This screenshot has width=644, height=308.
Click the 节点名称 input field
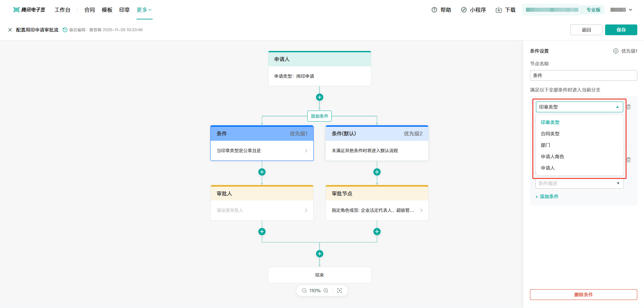[584, 75]
